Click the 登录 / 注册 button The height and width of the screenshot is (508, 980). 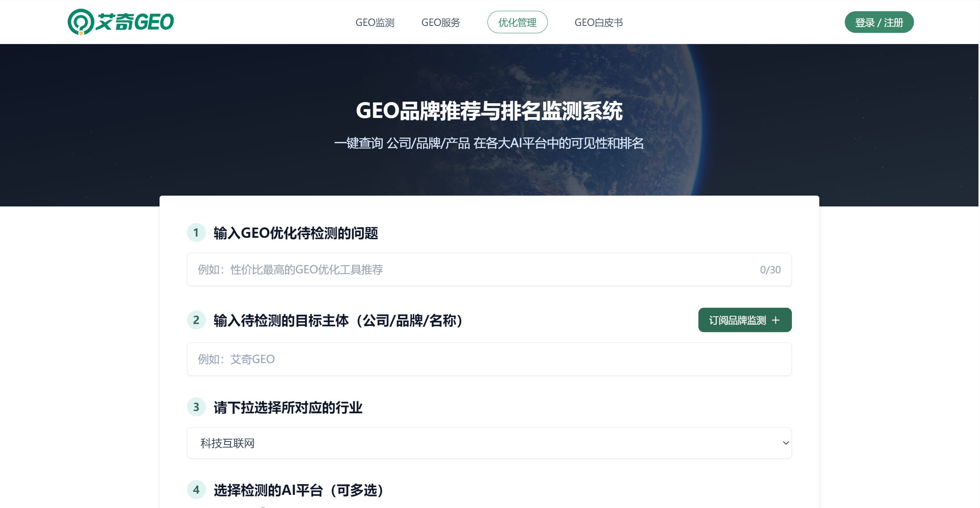pyautogui.click(x=879, y=22)
